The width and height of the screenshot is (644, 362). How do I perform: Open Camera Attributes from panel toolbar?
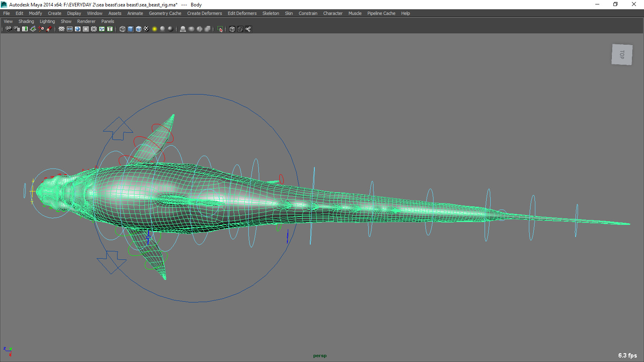click(x=17, y=29)
